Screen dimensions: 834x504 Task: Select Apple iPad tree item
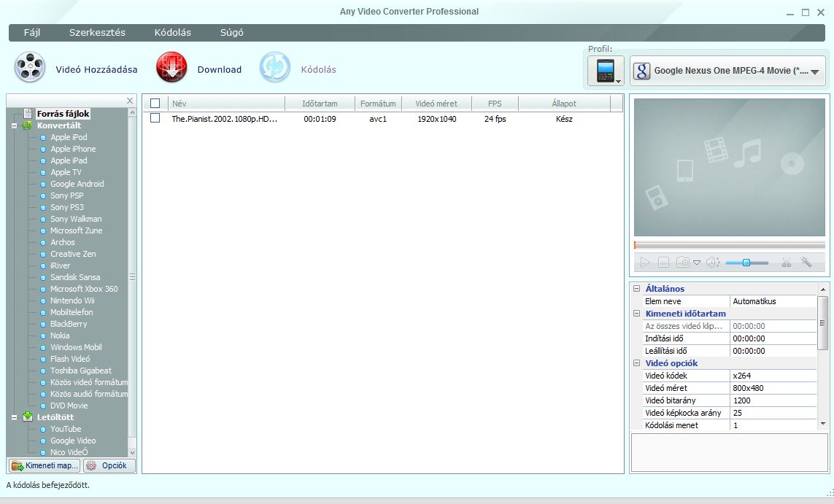69,160
